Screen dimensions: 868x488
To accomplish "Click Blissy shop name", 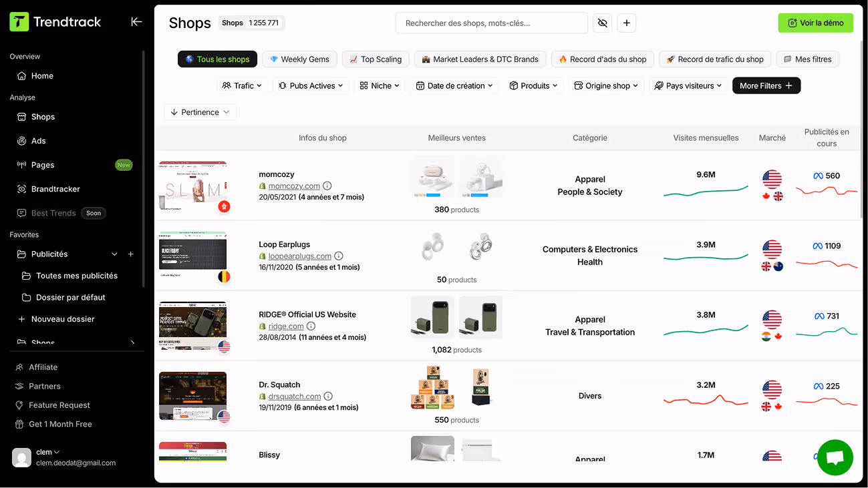I will (x=269, y=455).
